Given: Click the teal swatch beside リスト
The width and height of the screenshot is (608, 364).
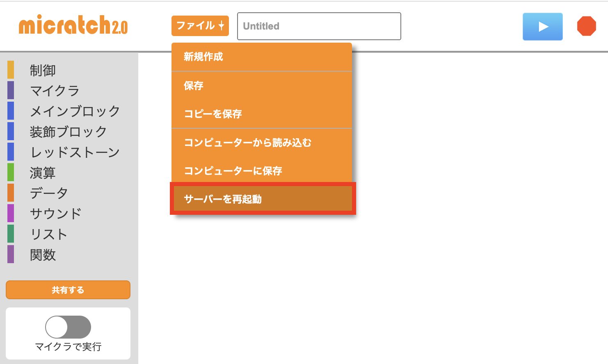Looking at the screenshot, I should (x=11, y=234).
